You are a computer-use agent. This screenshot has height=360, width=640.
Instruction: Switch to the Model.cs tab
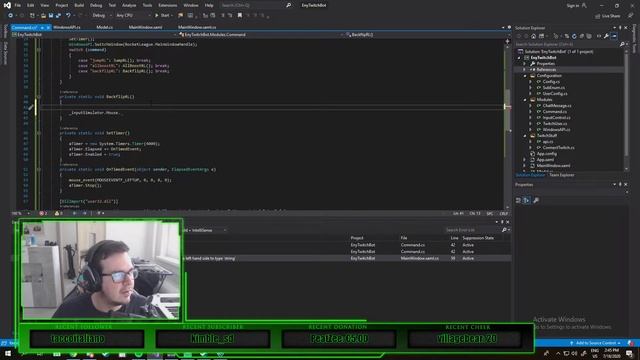(x=104, y=27)
